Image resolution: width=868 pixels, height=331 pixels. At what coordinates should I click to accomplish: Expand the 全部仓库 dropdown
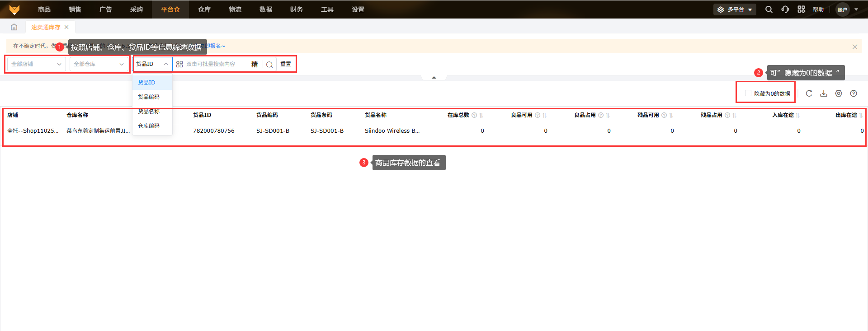(99, 64)
